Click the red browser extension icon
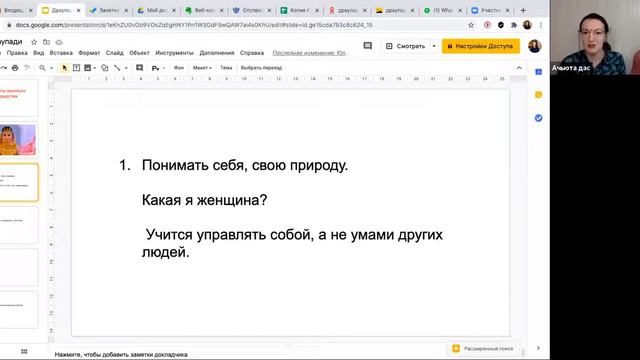This screenshot has height=360, width=640. (487, 25)
